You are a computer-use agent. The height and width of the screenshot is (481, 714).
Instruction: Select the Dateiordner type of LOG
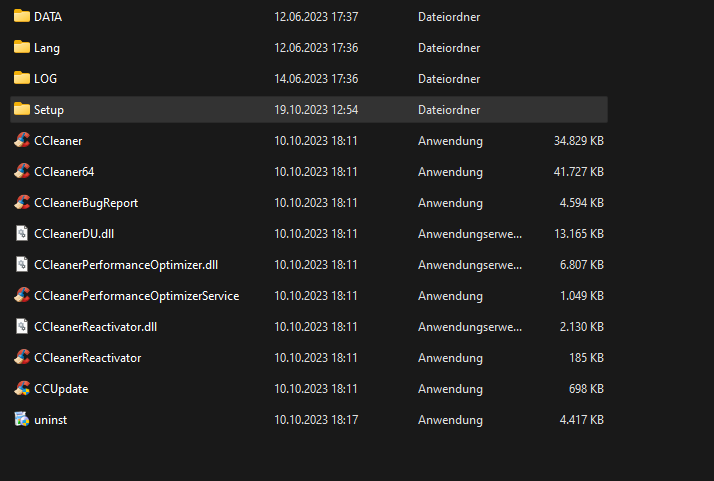pos(449,79)
